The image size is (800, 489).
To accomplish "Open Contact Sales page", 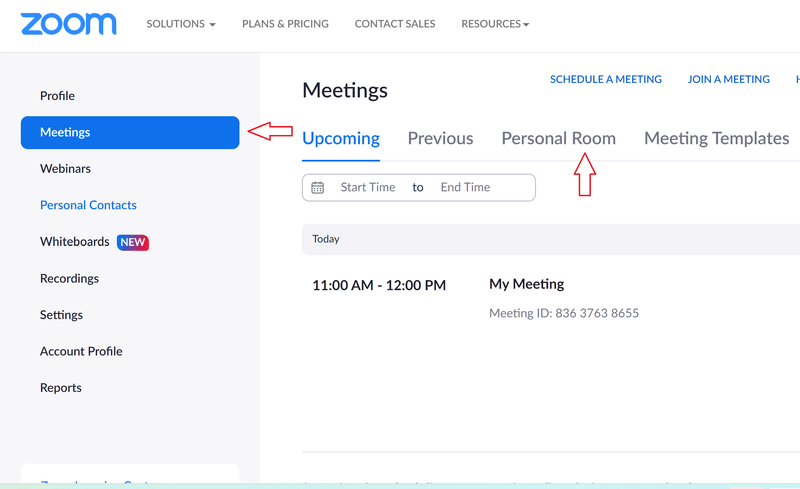I will click(x=395, y=24).
